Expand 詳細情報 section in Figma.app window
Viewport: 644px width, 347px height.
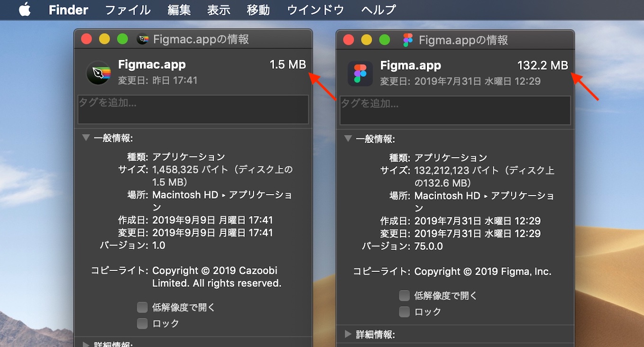[348, 334]
